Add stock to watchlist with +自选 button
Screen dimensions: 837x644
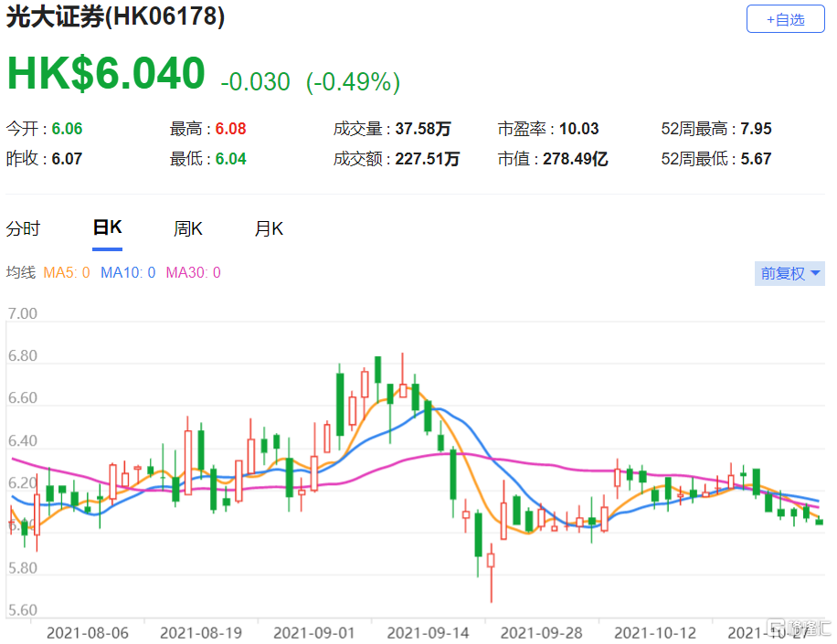click(785, 19)
